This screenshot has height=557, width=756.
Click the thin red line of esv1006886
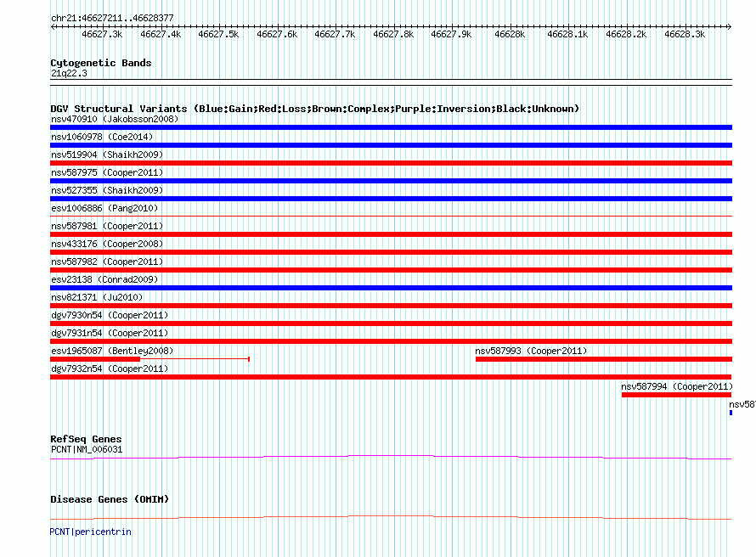point(391,216)
